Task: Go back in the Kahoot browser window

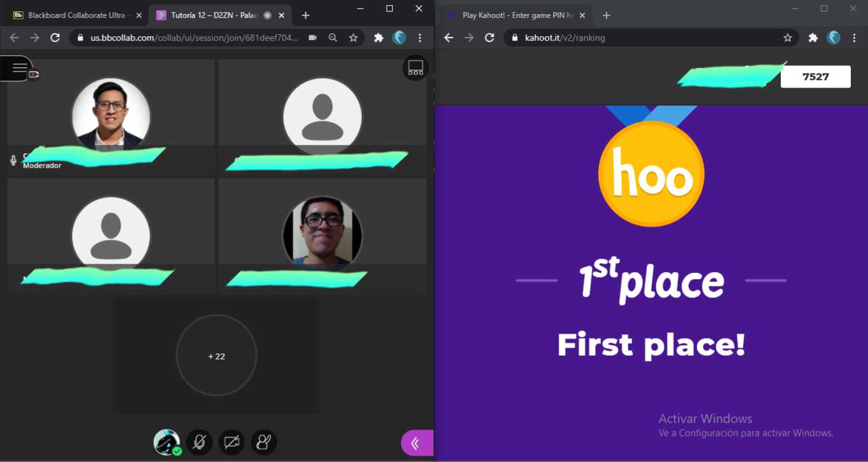Action: click(448, 37)
